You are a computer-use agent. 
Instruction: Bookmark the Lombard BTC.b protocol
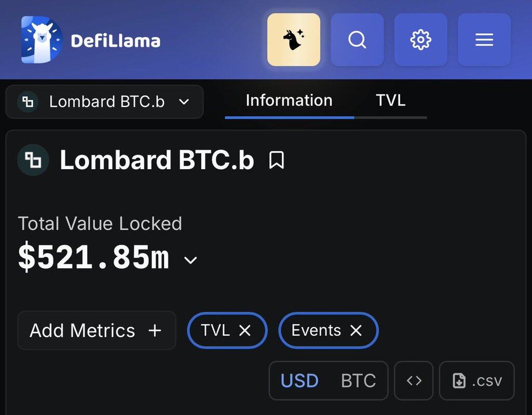(277, 160)
